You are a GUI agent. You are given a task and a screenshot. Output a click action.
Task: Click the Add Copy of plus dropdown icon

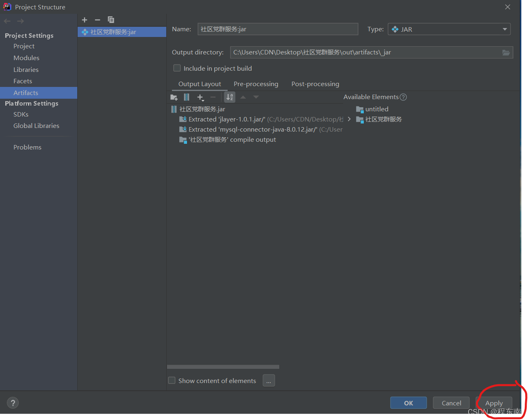200,97
